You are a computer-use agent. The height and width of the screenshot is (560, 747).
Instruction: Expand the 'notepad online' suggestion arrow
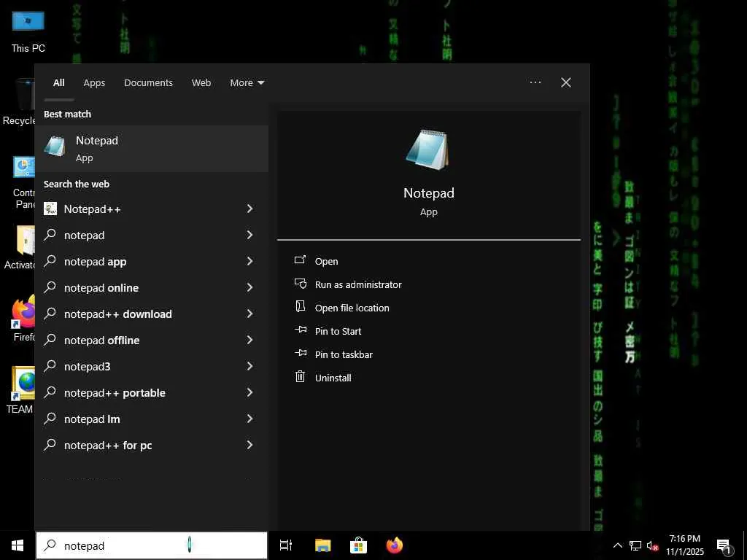[x=249, y=287]
